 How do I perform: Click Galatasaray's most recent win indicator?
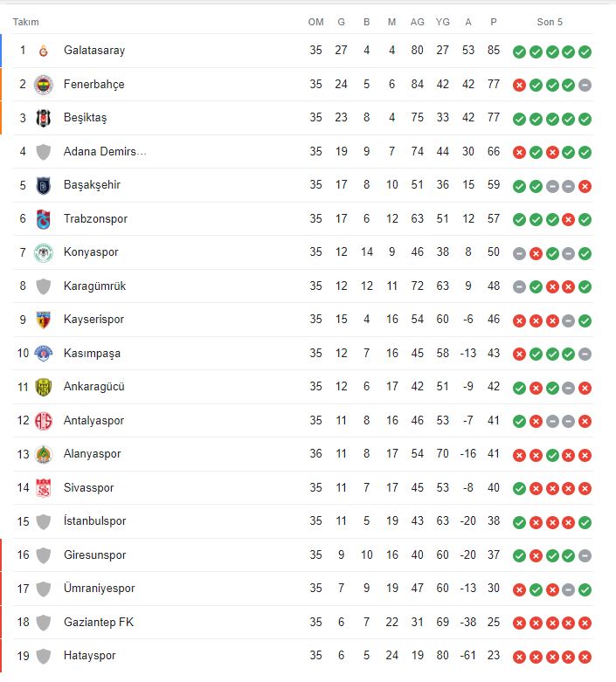coord(585,52)
